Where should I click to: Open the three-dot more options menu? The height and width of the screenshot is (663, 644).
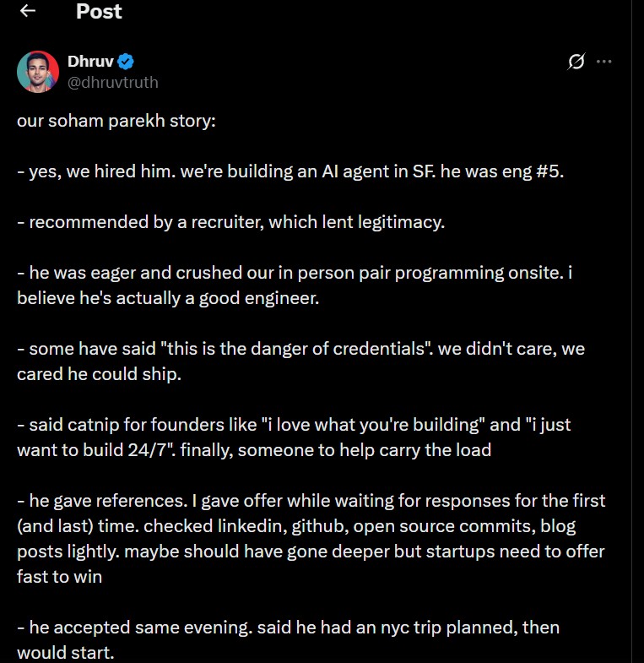603,62
